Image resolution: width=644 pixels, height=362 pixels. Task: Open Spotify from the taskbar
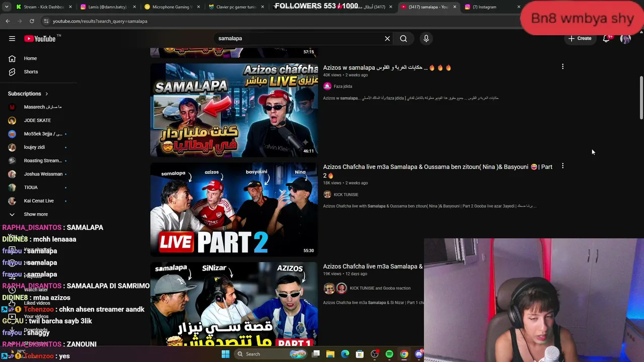(389, 354)
